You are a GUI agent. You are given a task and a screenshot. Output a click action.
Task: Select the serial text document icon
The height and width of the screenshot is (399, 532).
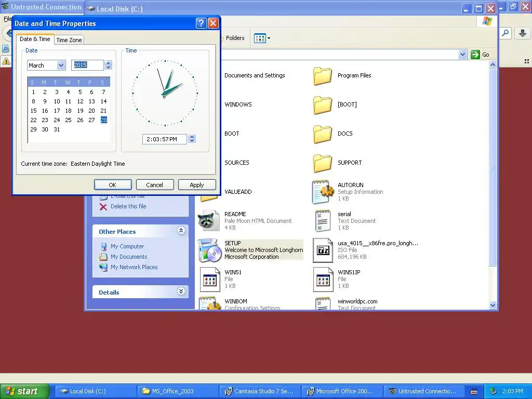tap(322, 221)
